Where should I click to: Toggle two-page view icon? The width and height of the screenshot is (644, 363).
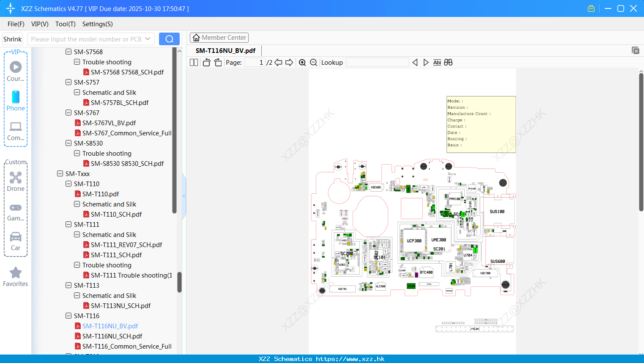tap(194, 62)
